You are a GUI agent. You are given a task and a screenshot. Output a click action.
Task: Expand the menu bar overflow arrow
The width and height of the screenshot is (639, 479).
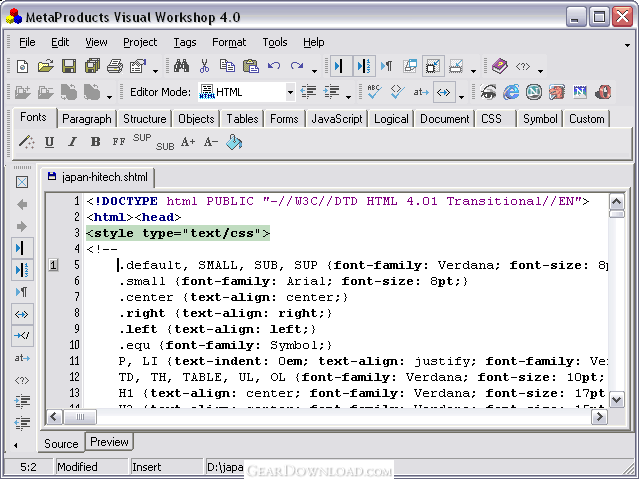pos(627,45)
